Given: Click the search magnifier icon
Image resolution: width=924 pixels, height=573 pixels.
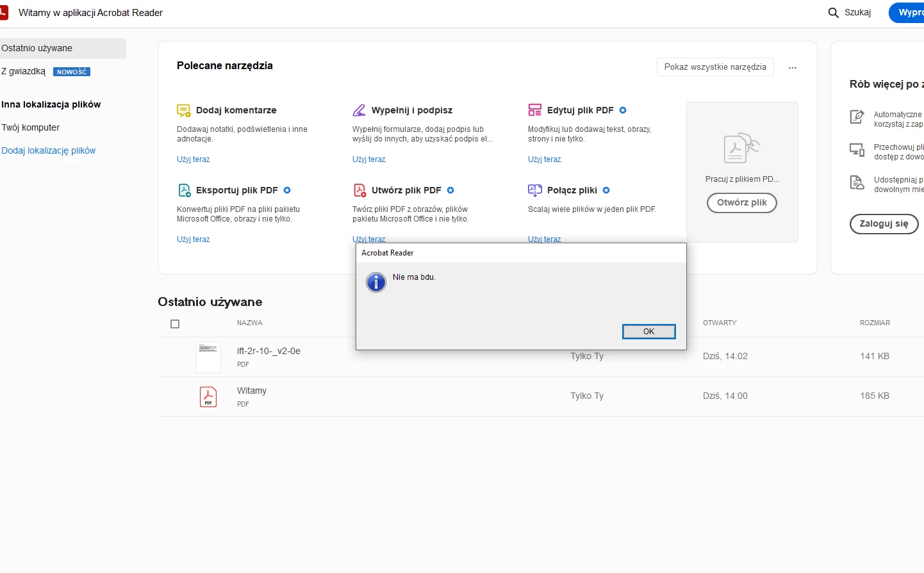Looking at the screenshot, I should 834,13.
